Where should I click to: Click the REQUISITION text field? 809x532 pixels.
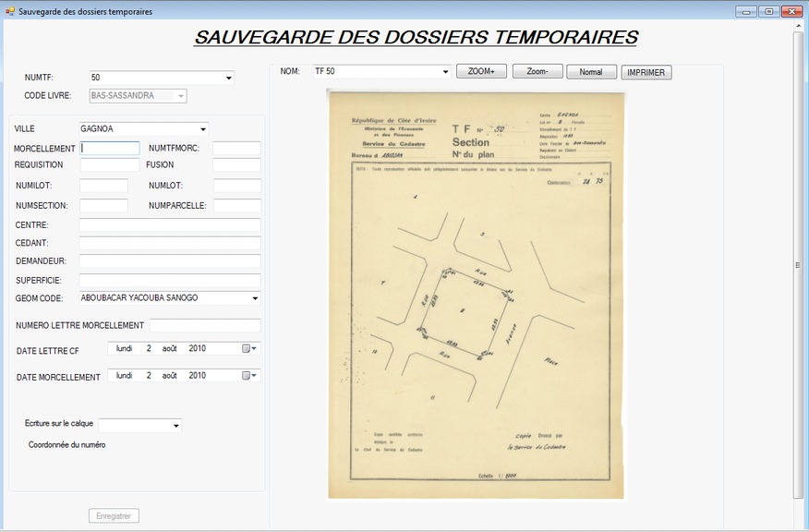(109, 165)
